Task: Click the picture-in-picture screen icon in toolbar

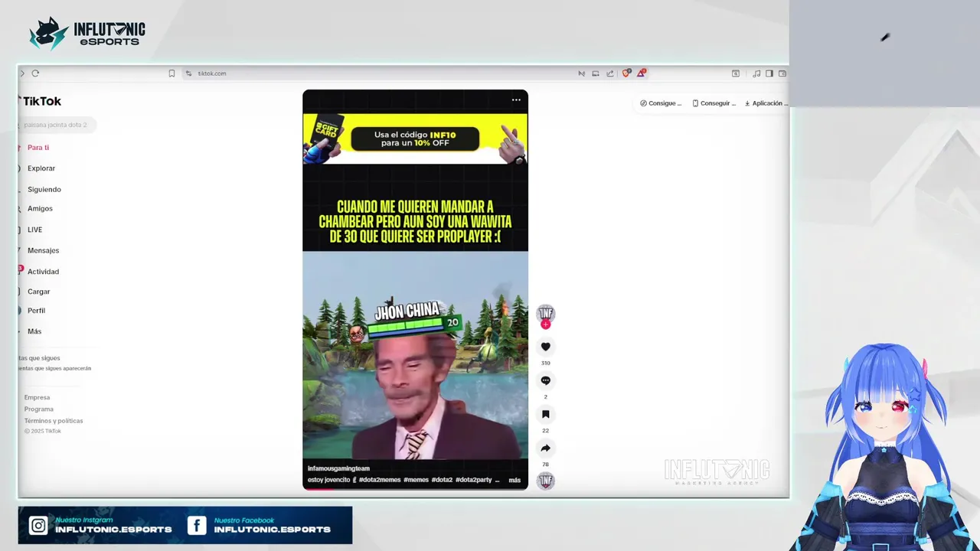Action: (596, 73)
